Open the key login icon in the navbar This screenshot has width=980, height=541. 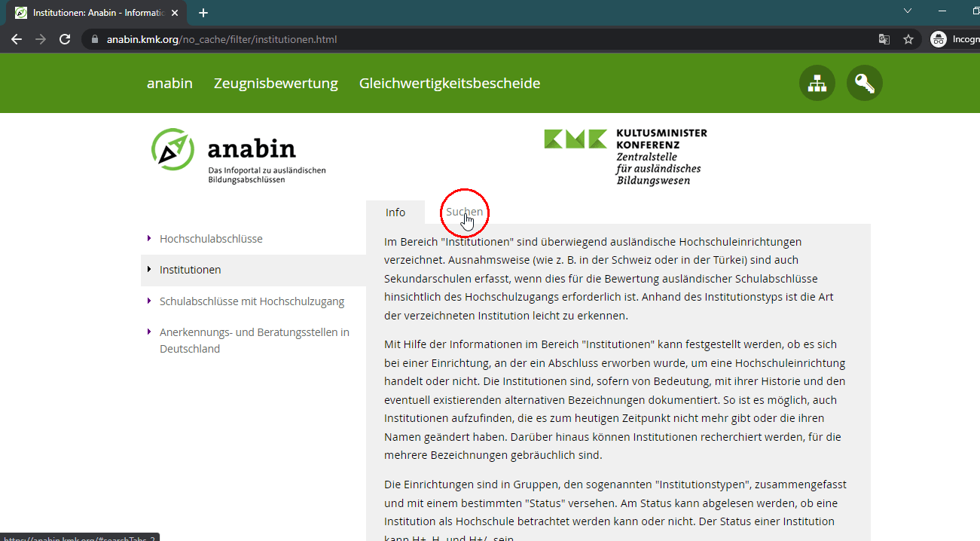point(864,83)
